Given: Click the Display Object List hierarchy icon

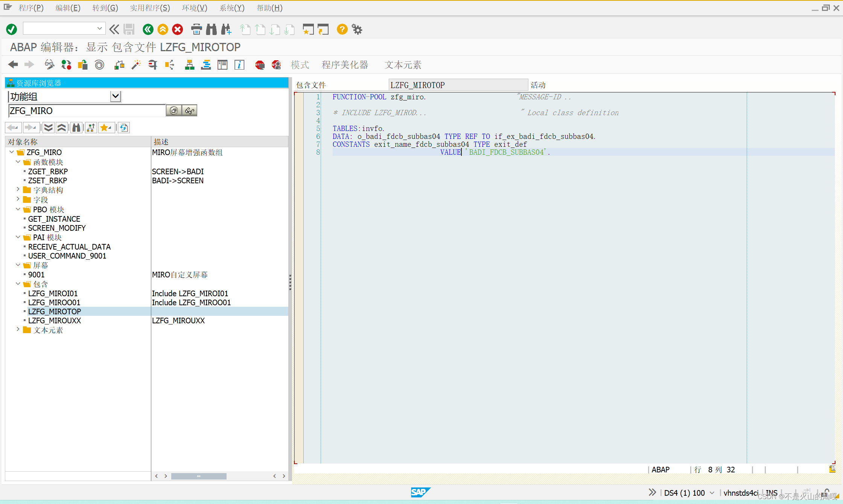Looking at the screenshot, I should point(190,65).
